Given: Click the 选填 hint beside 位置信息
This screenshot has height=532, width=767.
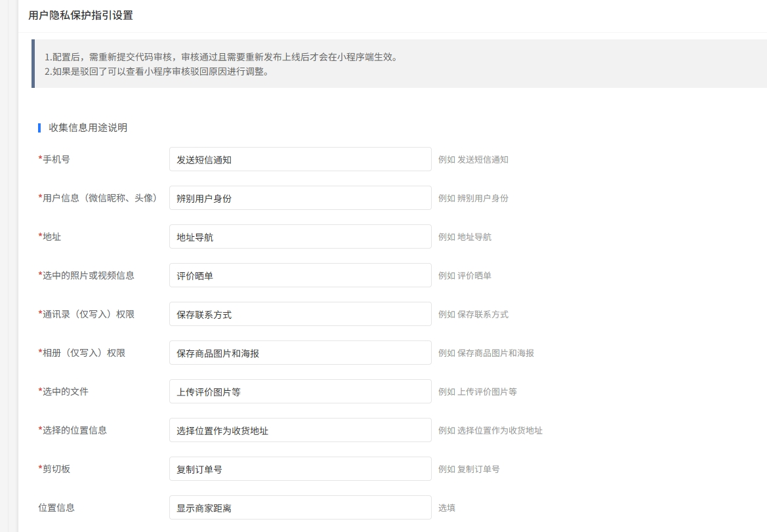Looking at the screenshot, I should (x=447, y=508).
